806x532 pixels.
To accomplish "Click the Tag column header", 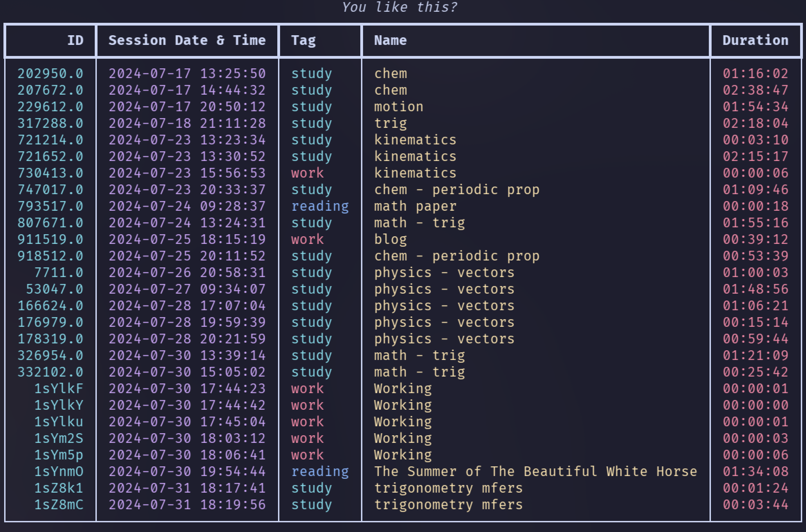I will pyautogui.click(x=304, y=41).
